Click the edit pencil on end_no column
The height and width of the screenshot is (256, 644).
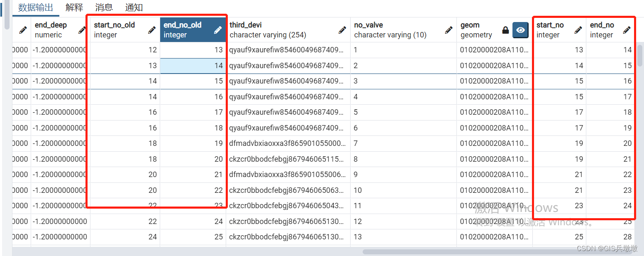click(x=627, y=30)
